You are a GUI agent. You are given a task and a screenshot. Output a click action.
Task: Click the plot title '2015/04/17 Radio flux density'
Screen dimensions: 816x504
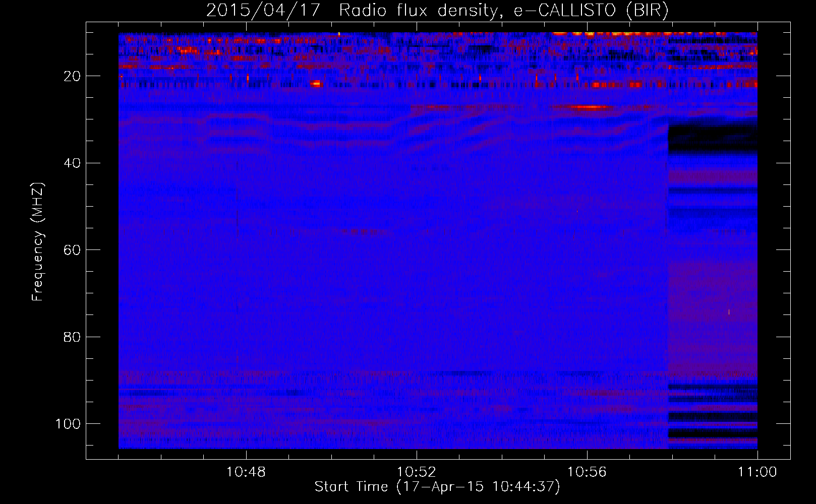click(x=438, y=11)
